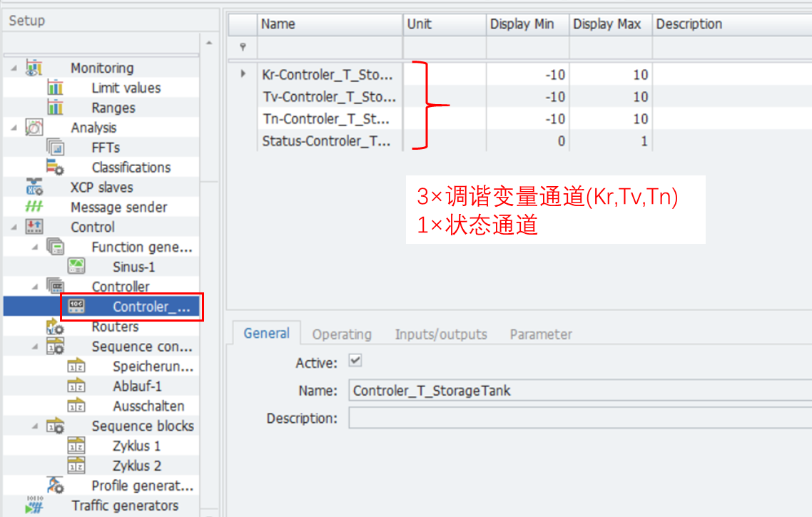The image size is (812, 517).
Task: Switch to the General tab
Action: (x=267, y=333)
